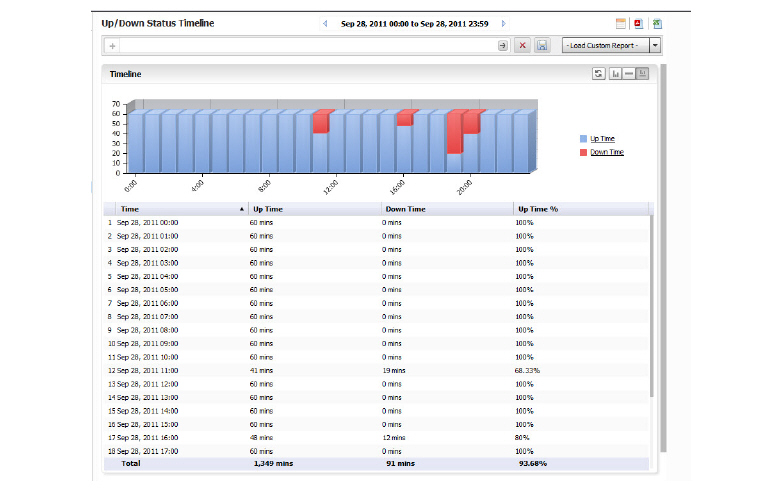
Task: Export report to Excel
Action: 657,23
